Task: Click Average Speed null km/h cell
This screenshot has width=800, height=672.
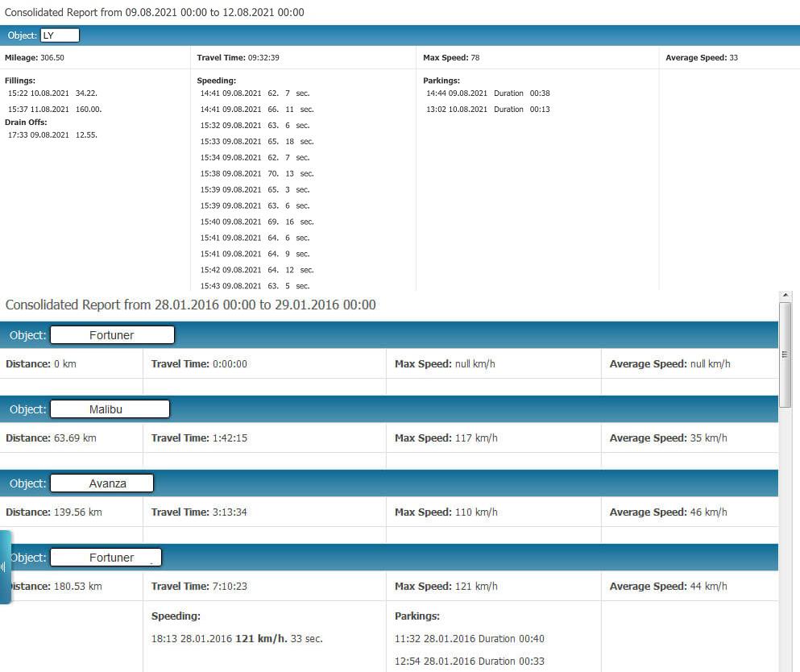Action: point(690,364)
